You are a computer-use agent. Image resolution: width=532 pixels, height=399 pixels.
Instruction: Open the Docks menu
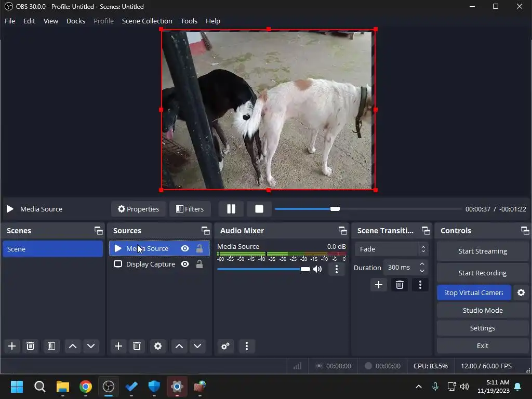(x=76, y=21)
